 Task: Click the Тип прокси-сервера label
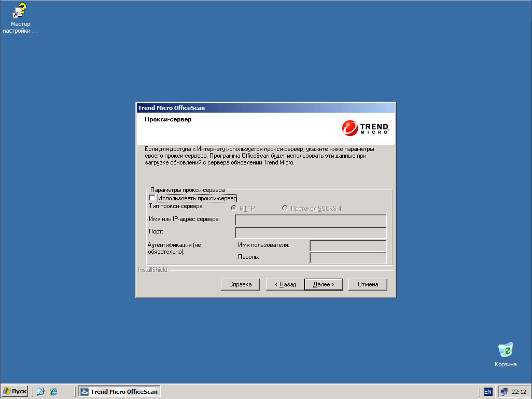pos(176,206)
